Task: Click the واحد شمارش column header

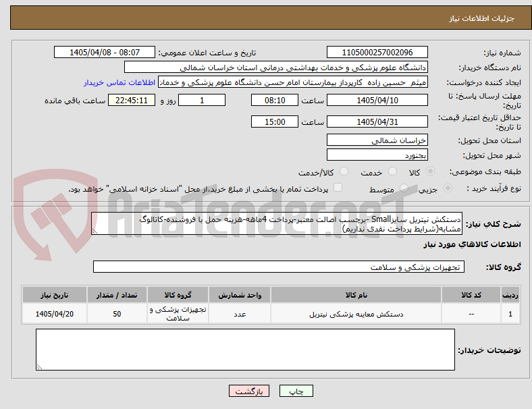Action: 240,295
